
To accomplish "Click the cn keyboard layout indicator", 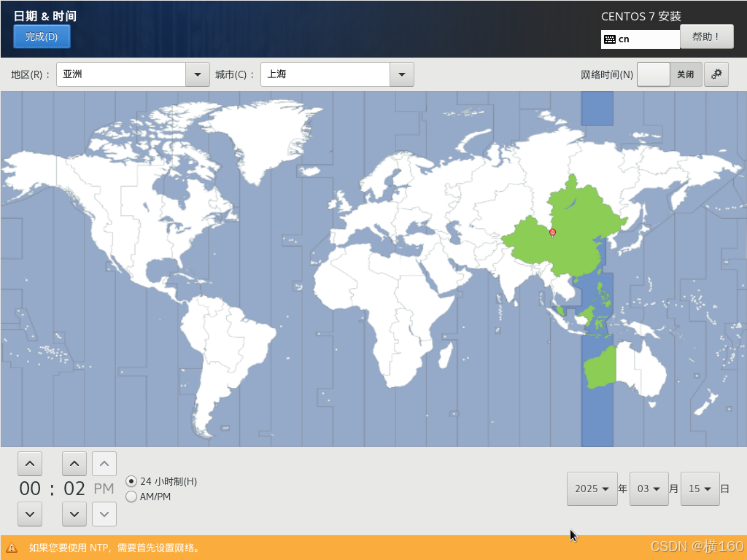I will click(x=640, y=39).
